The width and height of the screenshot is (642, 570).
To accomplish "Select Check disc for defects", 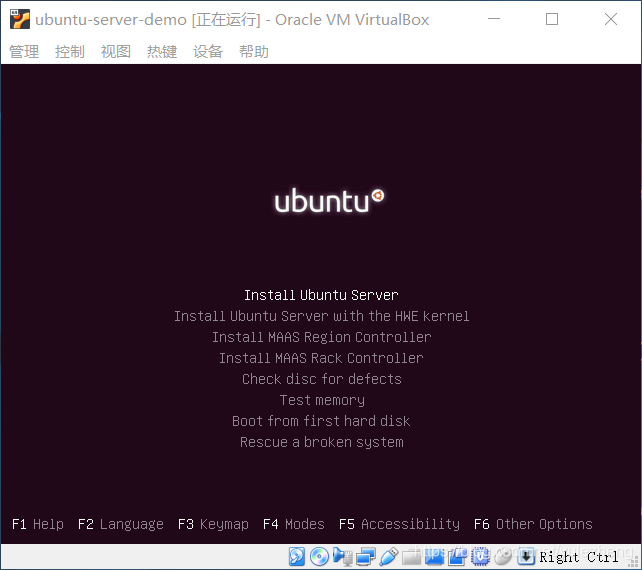I will [322, 379].
